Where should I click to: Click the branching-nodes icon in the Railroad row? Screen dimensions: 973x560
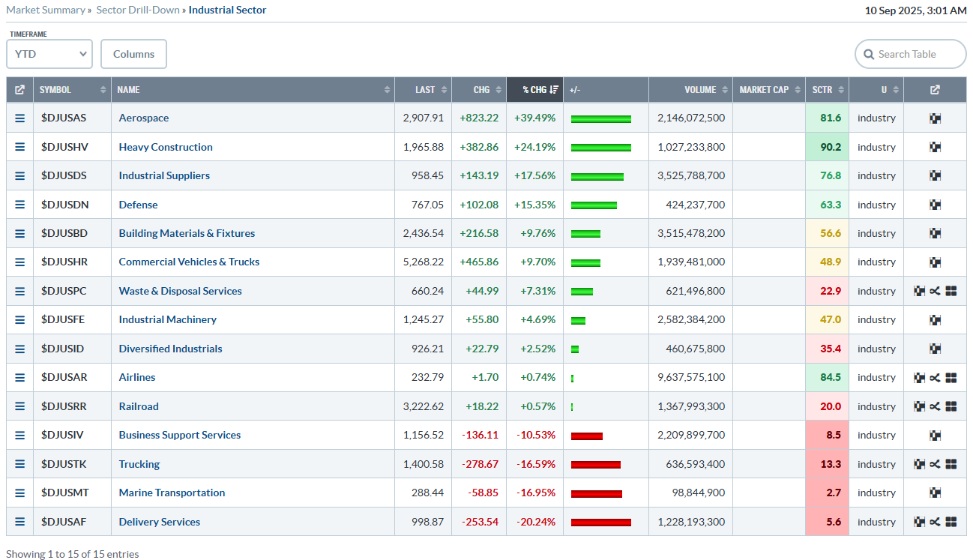coord(935,406)
